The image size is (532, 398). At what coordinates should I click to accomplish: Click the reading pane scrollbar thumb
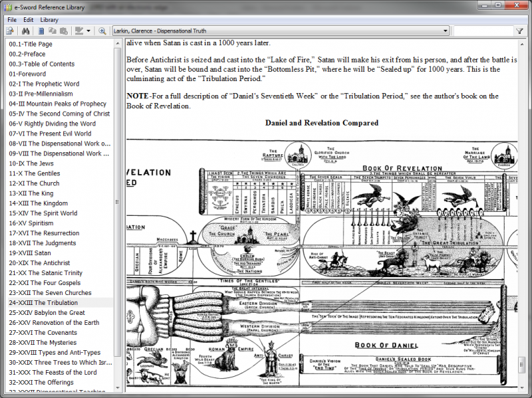[x=522, y=364]
